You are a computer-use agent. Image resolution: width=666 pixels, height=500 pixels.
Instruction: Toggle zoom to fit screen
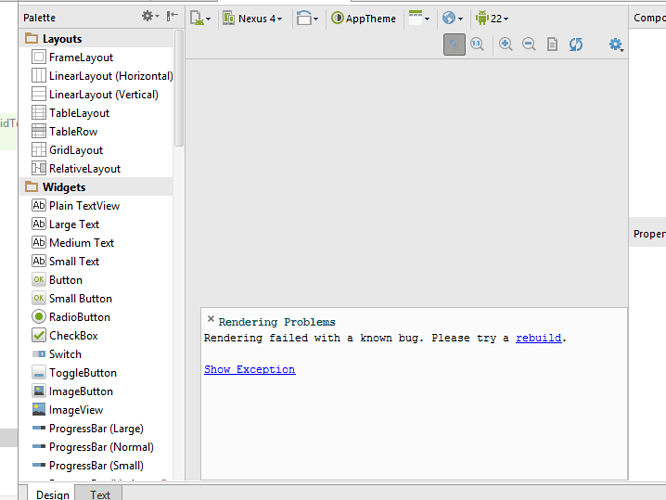[x=454, y=45]
